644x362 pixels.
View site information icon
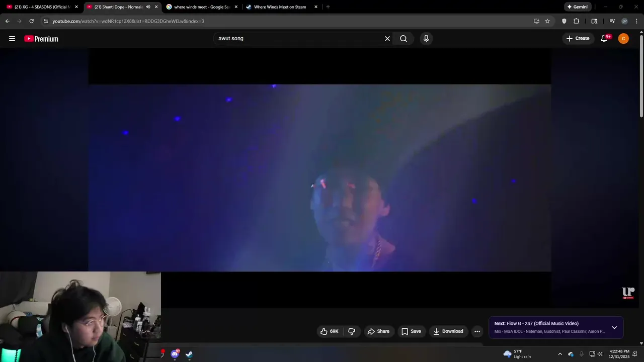[46, 21]
